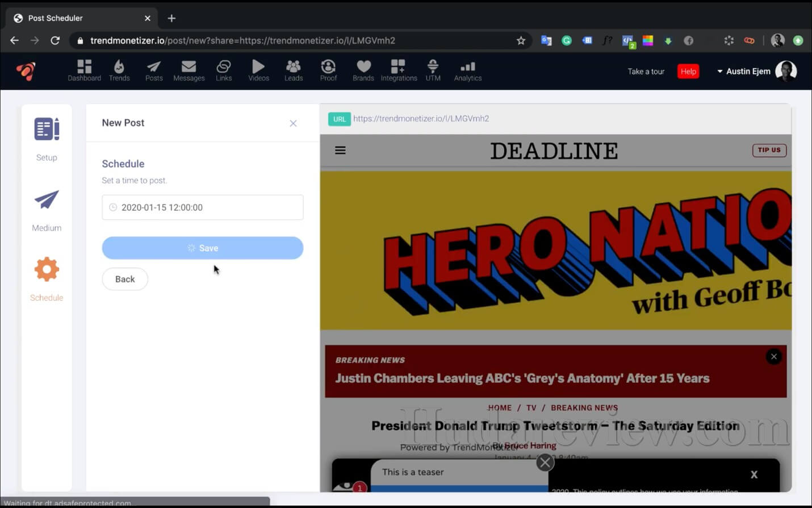Click the trendmonetizer.io preview URL text
Screen dimensions: 812x508
pos(421,119)
